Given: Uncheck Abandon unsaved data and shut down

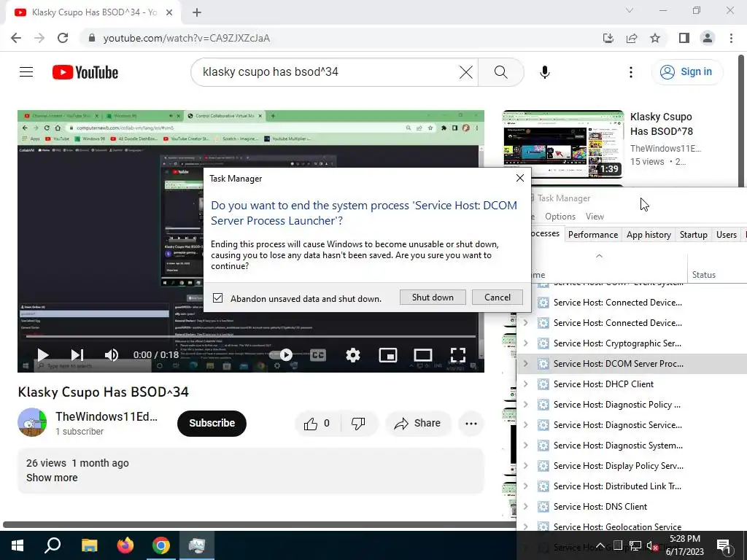Looking at the screenshot, I should [217, 298].
